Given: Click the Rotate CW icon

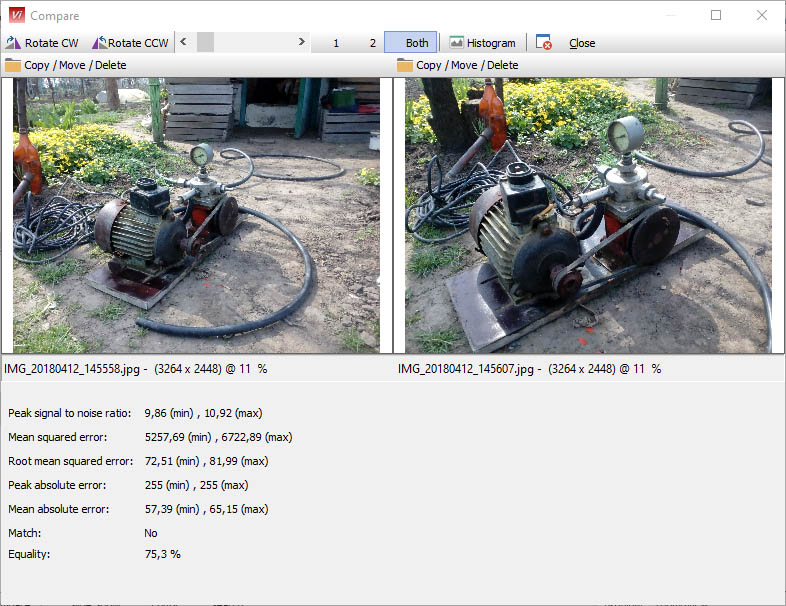Looking at the screenshot, I should click(x=13, y=43).
